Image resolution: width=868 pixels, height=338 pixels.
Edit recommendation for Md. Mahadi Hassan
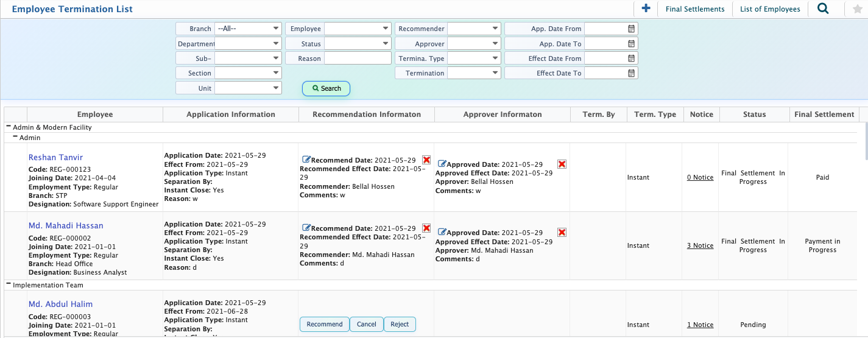coord(306,228)
